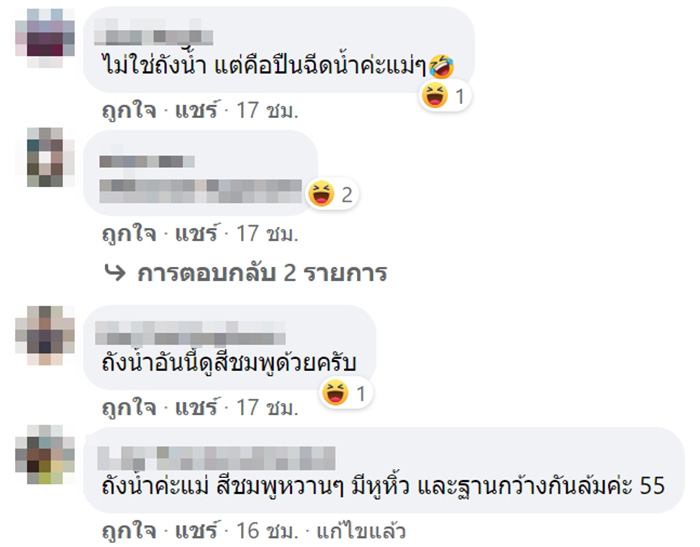Click แชร์ under the blurred comment

click(196, 232)
